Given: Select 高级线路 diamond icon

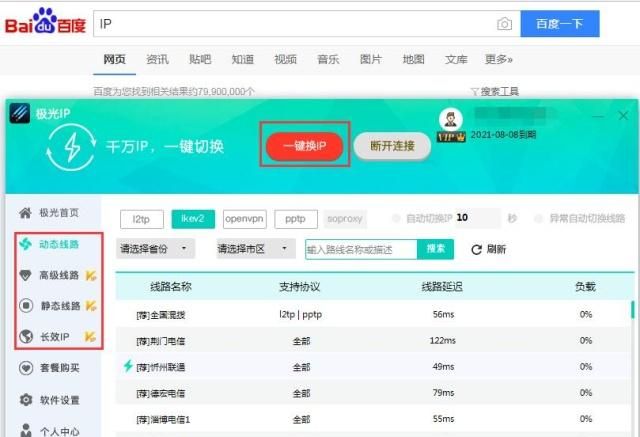Looking at the screenshot, I should [x=25, y=275].
